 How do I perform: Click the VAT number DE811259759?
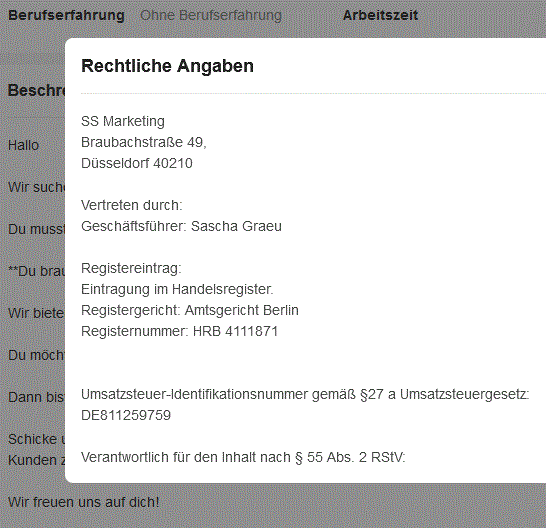[126, 415]
